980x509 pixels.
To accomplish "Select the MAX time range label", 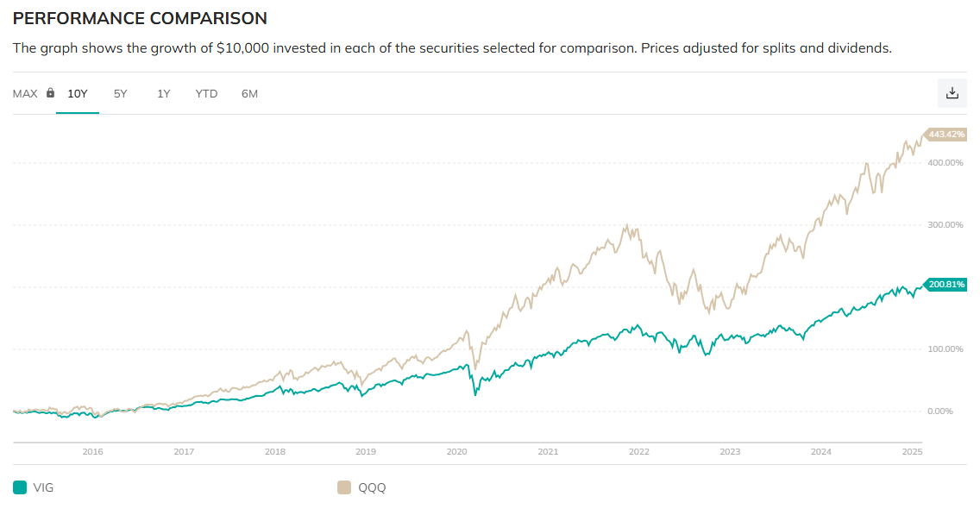I will [x=25, y=93].
